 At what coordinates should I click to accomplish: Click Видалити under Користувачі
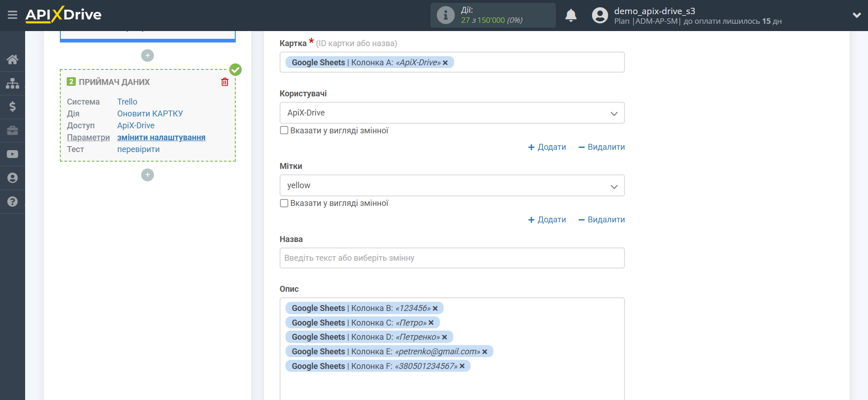[602, 147]
